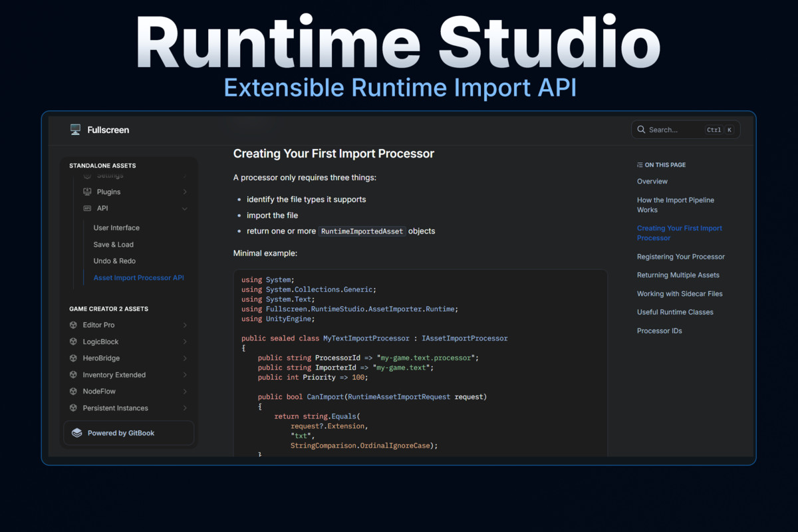Click the Fullscreen monitor logo icon
This screenshot has width=798, height=532.
(76, 130)
